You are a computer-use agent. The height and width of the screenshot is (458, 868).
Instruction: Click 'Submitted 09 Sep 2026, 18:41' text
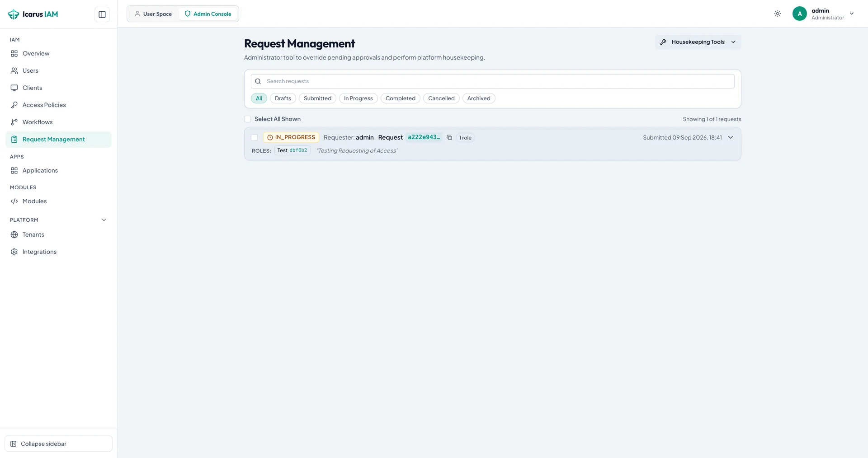pos(683,137)
